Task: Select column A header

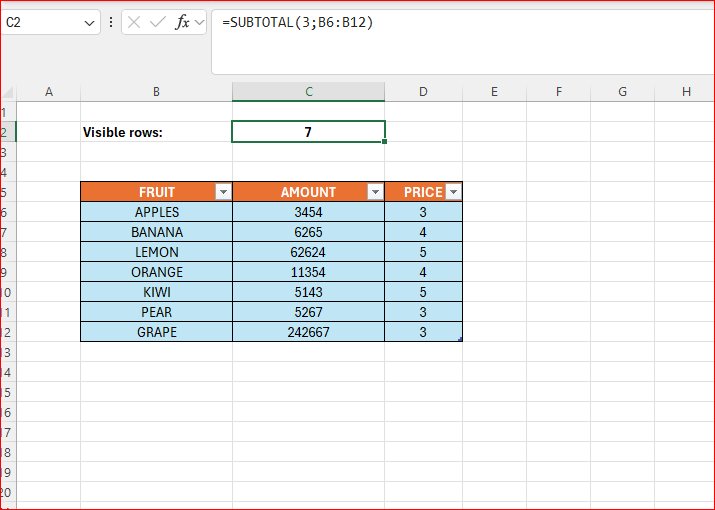Action: pyautogui.click(x=49, y=92)
